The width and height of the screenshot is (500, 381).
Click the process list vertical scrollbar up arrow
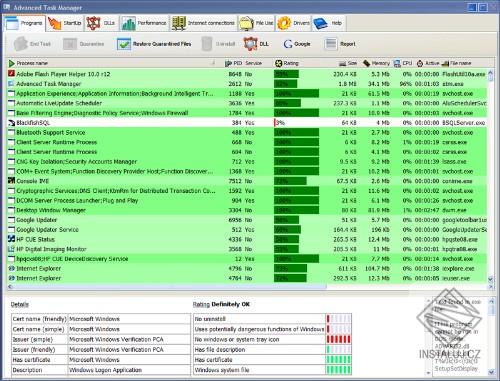(x=490, y=72)
